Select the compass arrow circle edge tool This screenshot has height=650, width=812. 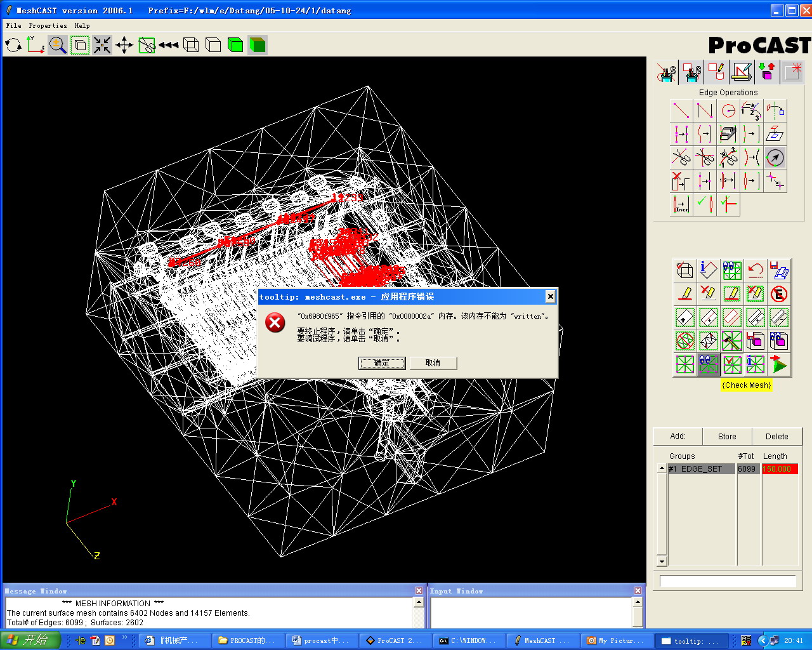tap(775, 157)
